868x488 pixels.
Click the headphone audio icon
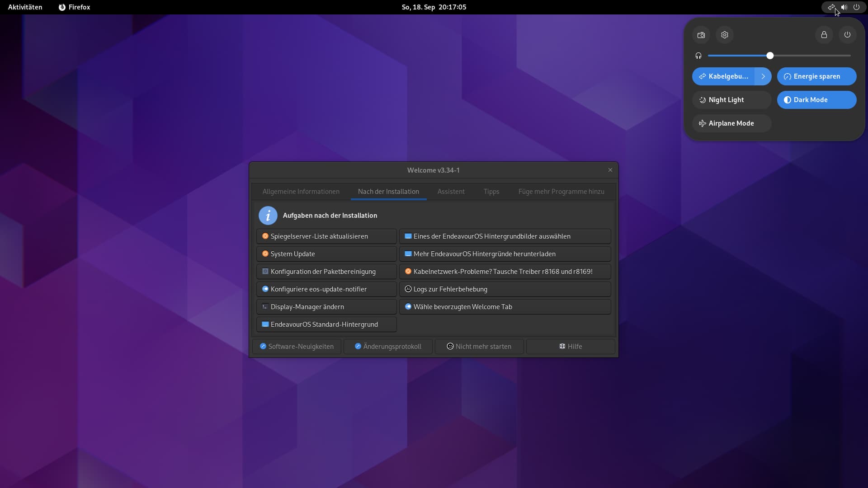tap(698, 56)
